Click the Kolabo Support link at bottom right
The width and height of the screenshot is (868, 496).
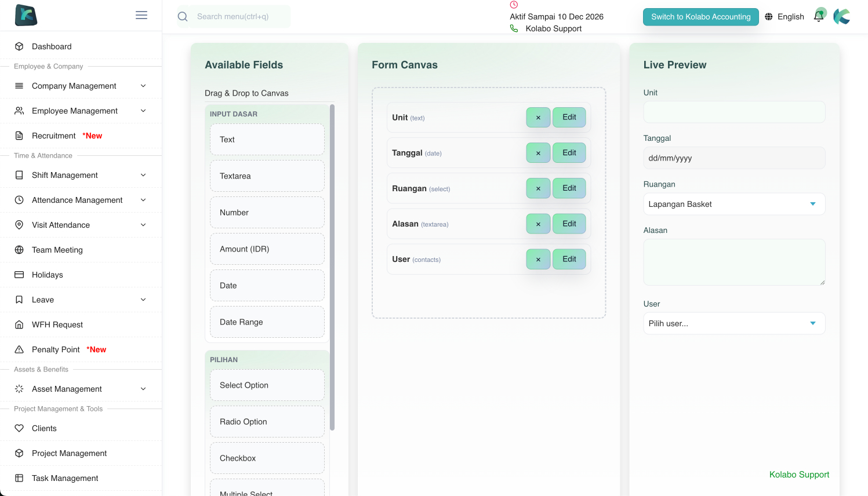798,475
